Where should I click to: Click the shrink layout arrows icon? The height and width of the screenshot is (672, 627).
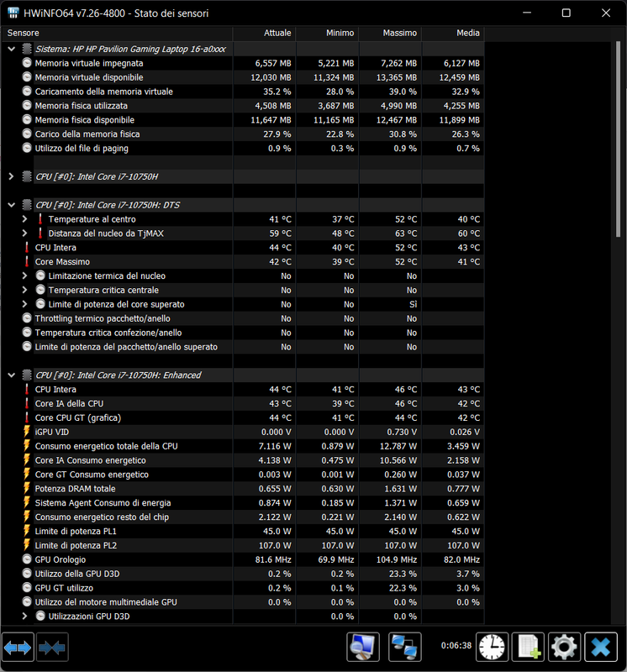pos(52,647)
